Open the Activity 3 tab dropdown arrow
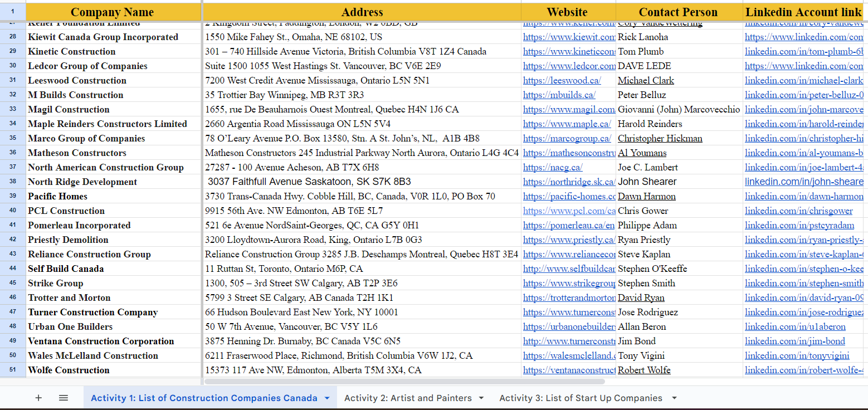This screenshot has height=410, width=868. 674,398
